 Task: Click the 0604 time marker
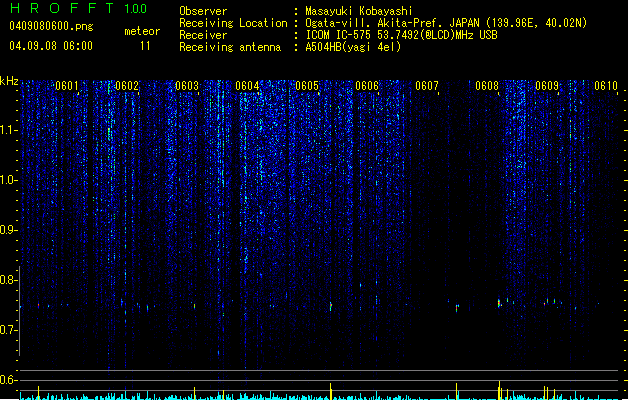pos(247,86)
